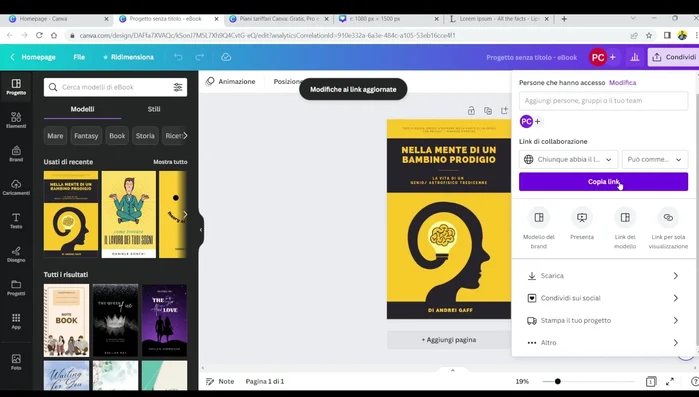The image size is (699, 397).
Task: Expand Condividi sui social option
Action: (603, 298)
